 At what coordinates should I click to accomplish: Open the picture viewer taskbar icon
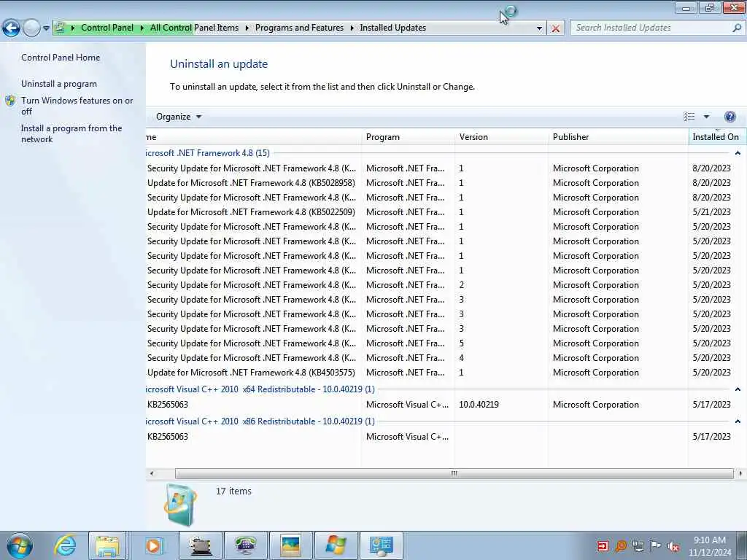point(290,545)
